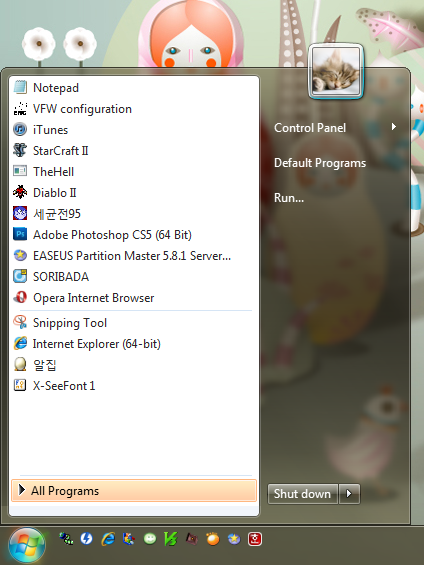Viewport: 424px width, 565px height.
Task: Open Default Programs
Action: pos(320,163)
